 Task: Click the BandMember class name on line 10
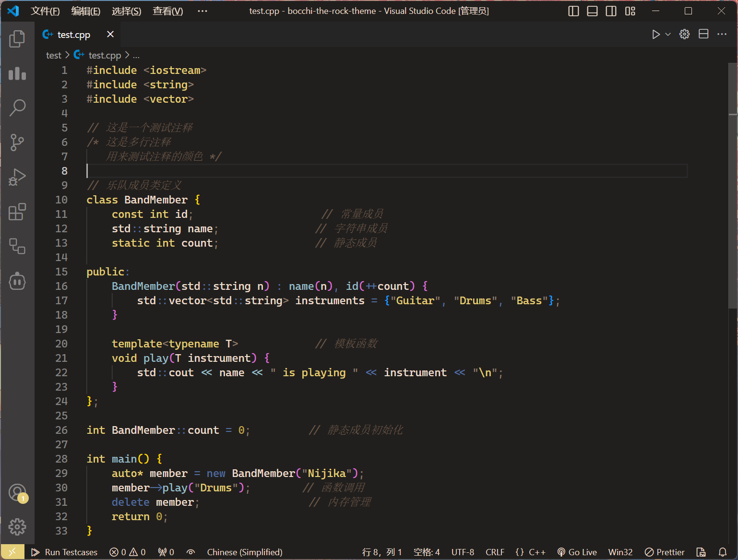156,200
